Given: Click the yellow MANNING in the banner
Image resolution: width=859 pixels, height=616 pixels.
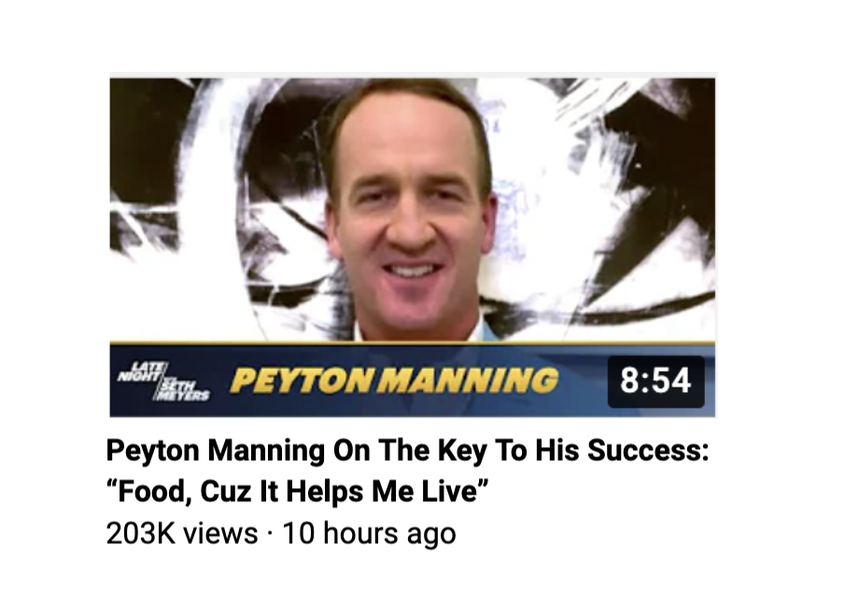Looking at the screenshot, I should 470,381.
